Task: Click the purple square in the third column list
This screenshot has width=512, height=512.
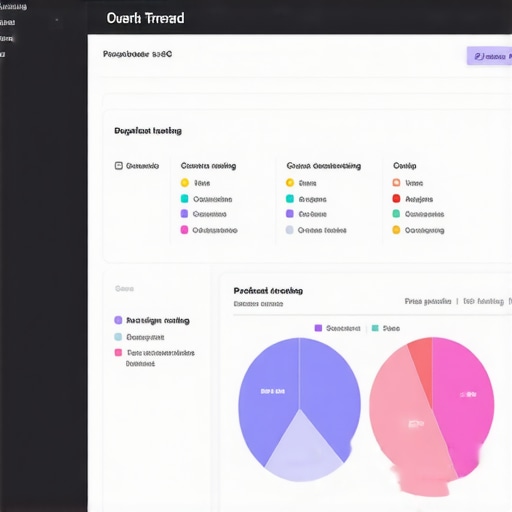Action: coord(290,214)
